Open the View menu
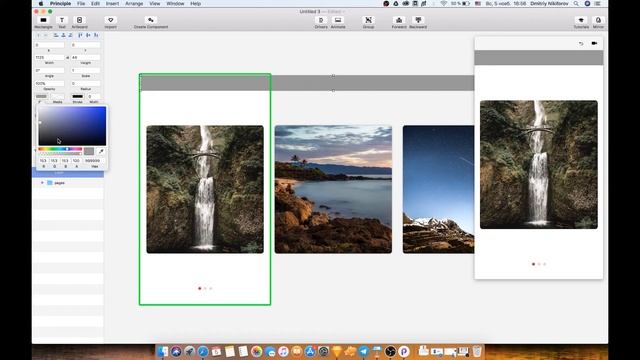This screenshot has height=360, width=640. pos(155,4)
